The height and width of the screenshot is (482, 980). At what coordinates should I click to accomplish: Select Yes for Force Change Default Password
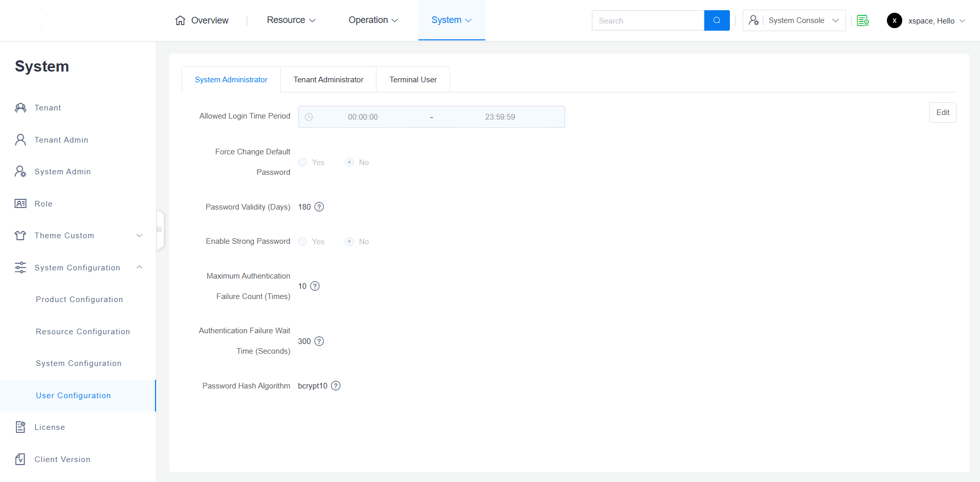point(303,163)
